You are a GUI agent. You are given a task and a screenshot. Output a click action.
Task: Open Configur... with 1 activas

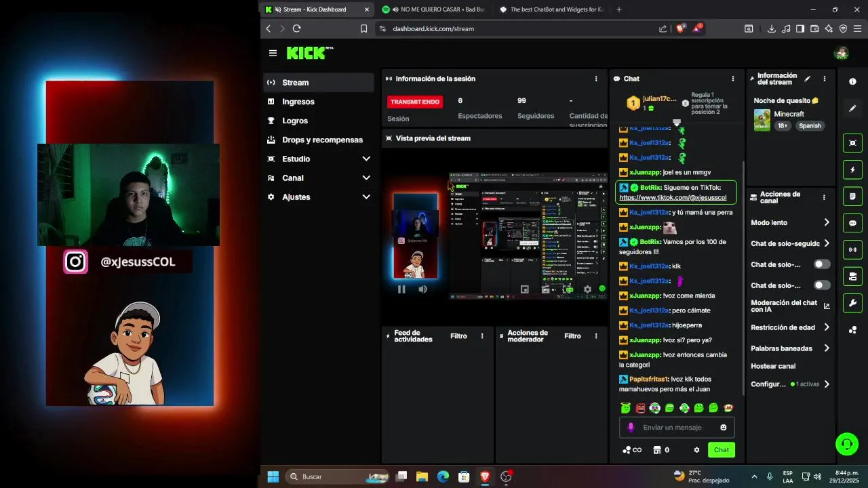point(790,384)
